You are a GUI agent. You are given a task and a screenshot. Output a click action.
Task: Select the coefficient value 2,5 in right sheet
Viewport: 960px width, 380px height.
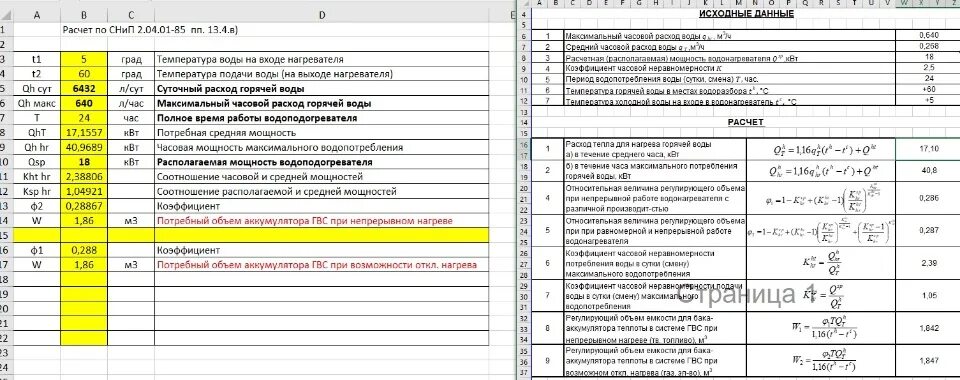929,68
